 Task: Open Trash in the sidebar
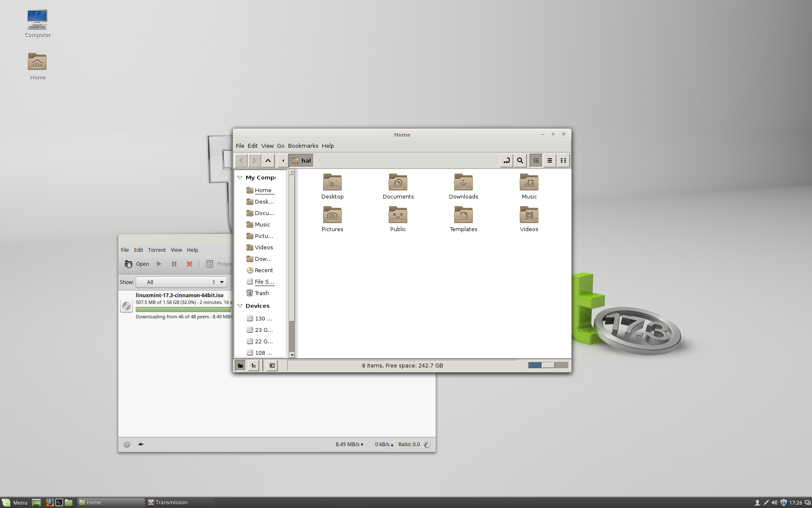[x=258, y=293]
